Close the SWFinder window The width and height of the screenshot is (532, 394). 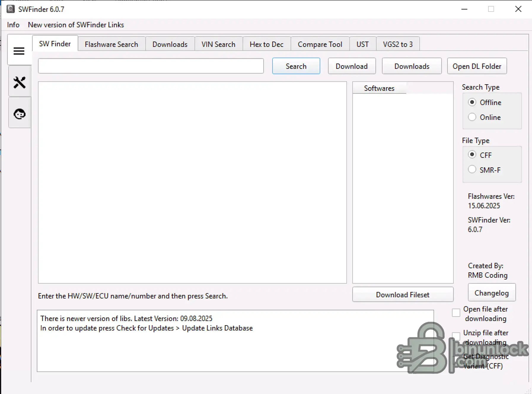pos(518,9)
